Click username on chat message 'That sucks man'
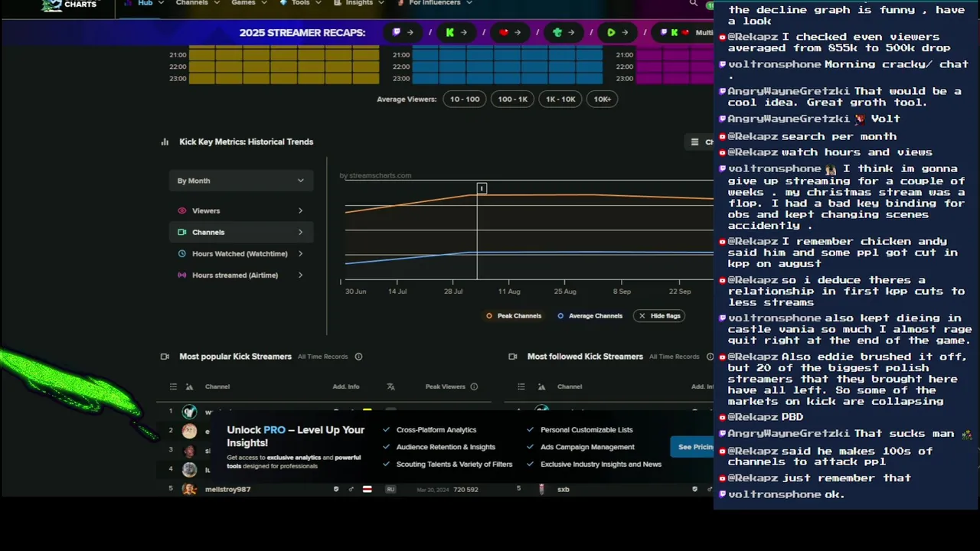Image resolution: width=980 pixels, height=551 pixels. [789, 434]
